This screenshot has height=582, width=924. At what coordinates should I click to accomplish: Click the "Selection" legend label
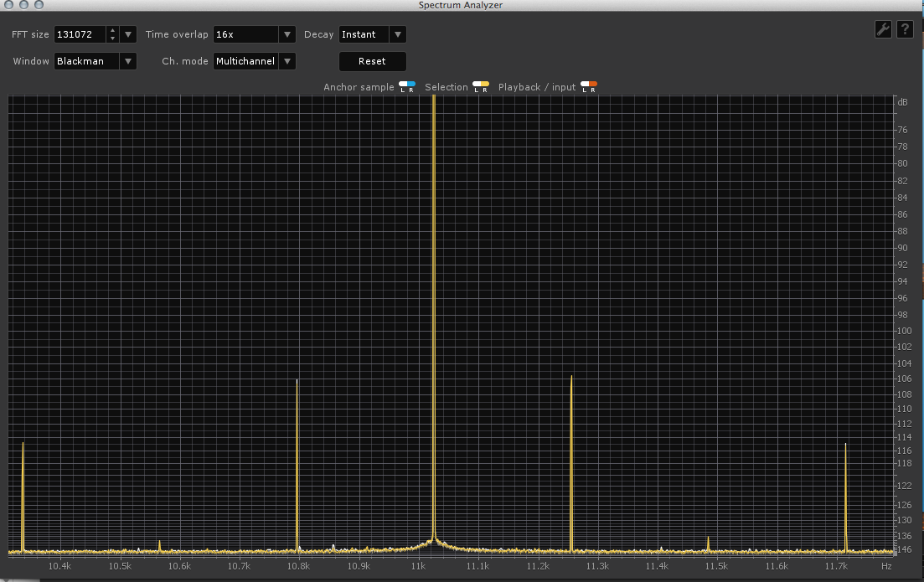click(x=447, y=87)
